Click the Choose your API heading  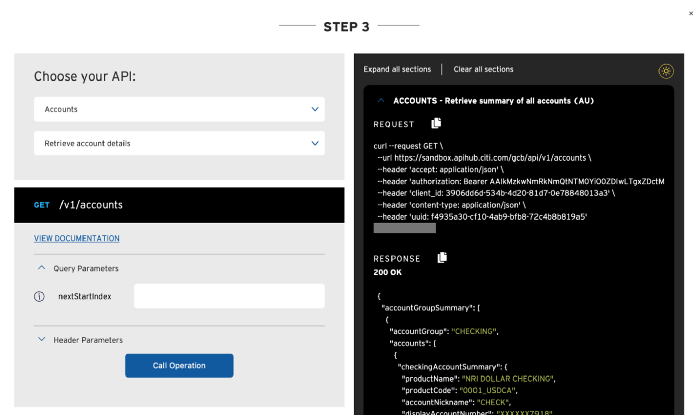[x=85, y=76]
